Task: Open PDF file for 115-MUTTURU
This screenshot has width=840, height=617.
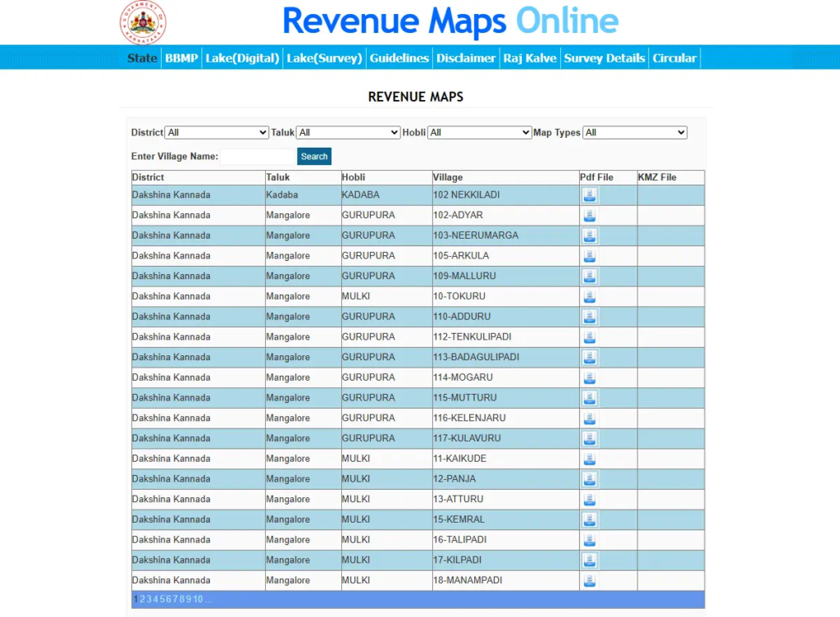Action: pos(589,398)
